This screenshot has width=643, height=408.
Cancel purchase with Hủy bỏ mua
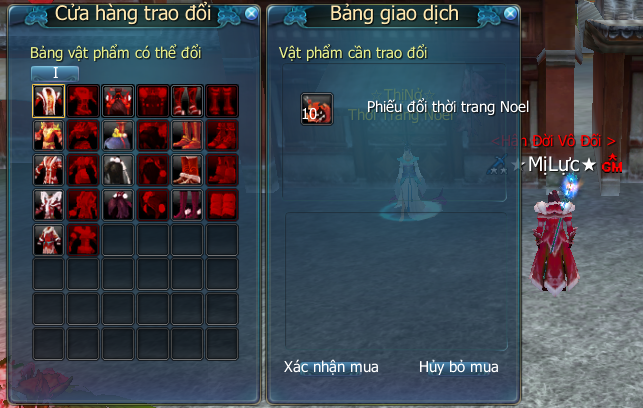458,367
